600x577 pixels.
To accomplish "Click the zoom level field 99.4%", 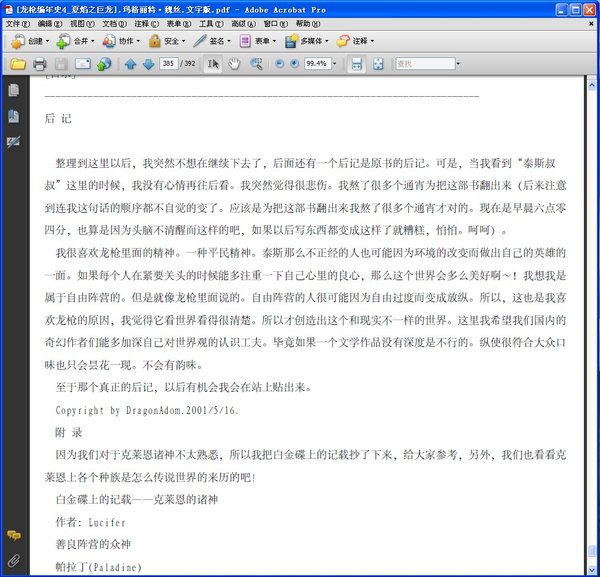I will click(318, 64).
